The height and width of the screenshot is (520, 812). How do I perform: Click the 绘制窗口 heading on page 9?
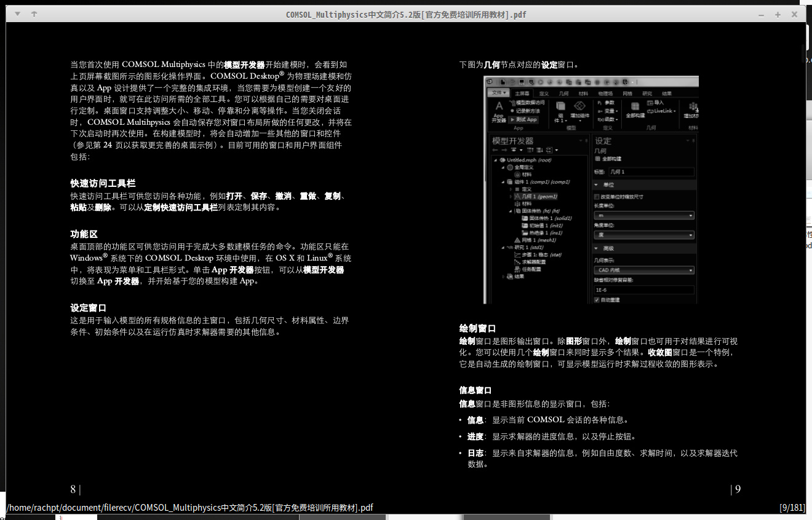click(x=477, y=329)
